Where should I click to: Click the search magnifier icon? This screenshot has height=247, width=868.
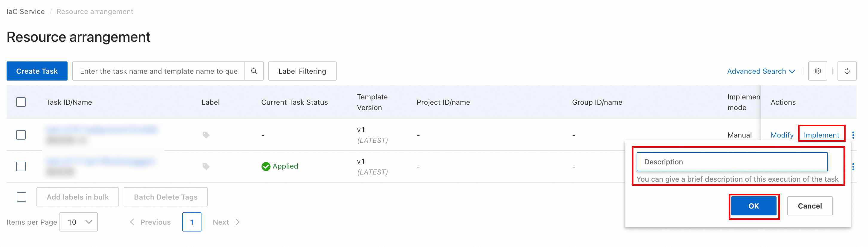tap(254, 71)
